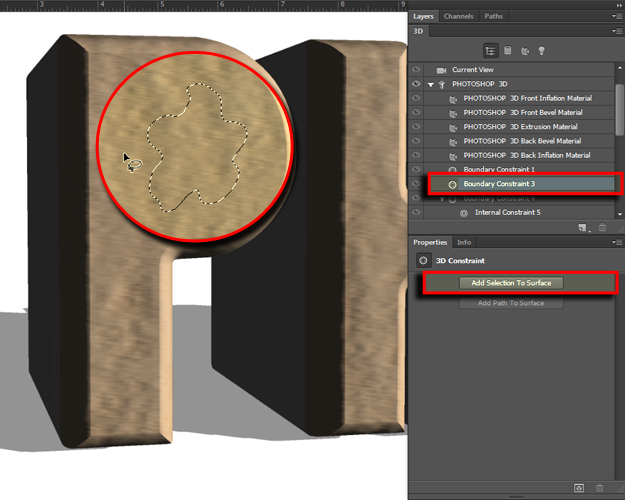Click the filter by Meshes icon
Image resolution: width=625 pixels, height=500 pixels.
point(507,50)
